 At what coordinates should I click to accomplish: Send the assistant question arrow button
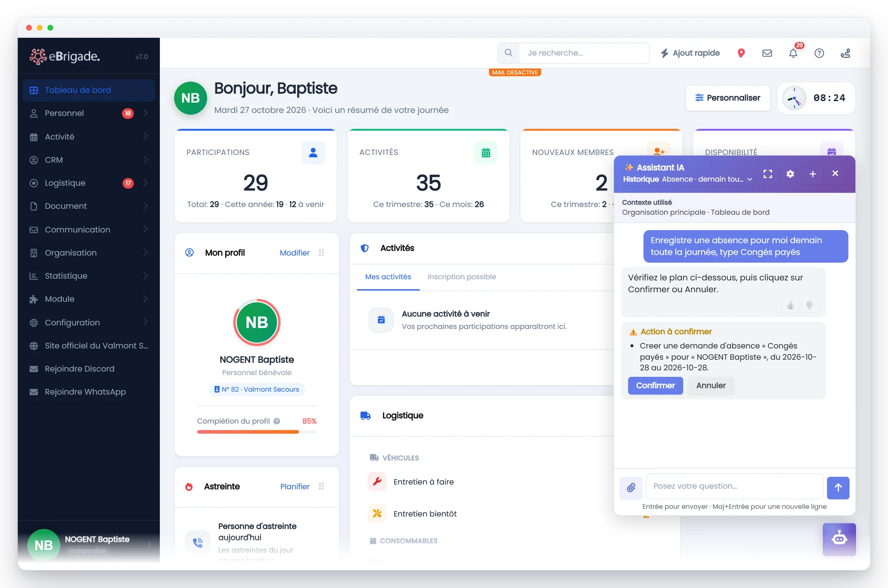pyautogui.click(x=838, y=488)
